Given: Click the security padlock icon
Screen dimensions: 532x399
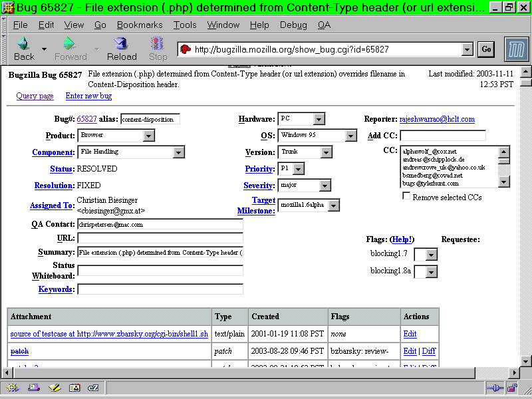Looking at the screenshot, I should click(512, 388).
